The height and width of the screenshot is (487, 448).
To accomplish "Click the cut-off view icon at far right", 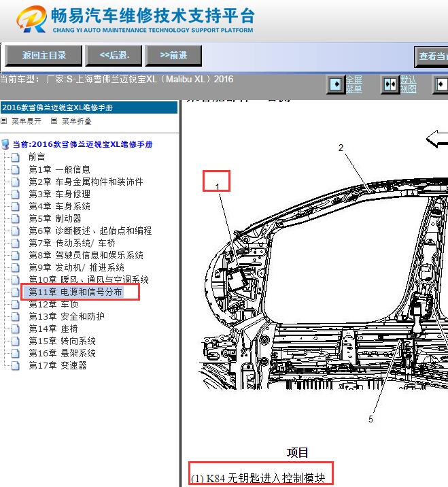I will pyautogui.click(x=441, y=84).
